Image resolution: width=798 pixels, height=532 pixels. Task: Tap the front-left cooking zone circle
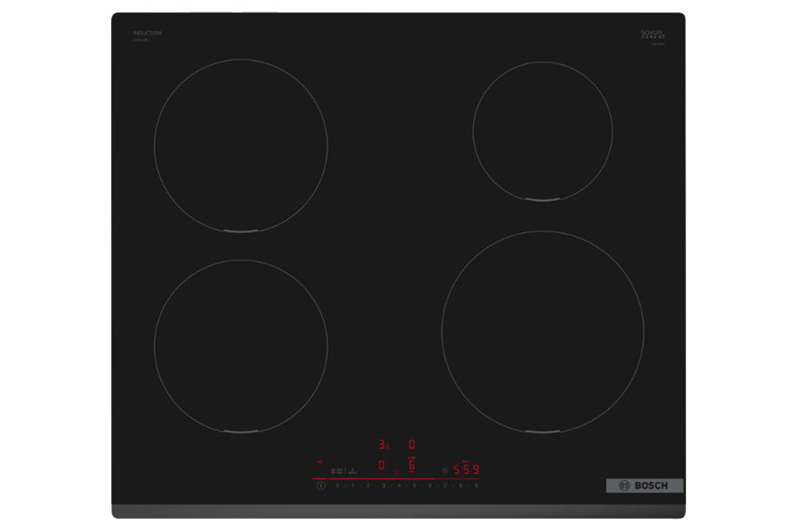241,346
